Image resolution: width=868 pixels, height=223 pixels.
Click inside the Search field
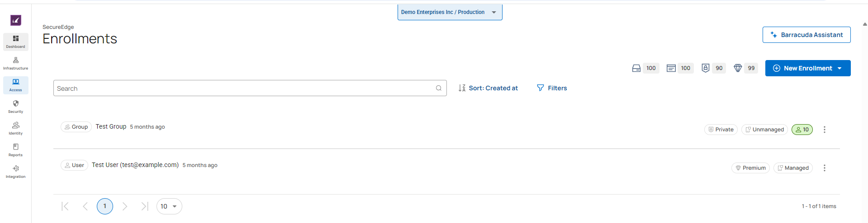pyautogui.click(x=244, y=88)
